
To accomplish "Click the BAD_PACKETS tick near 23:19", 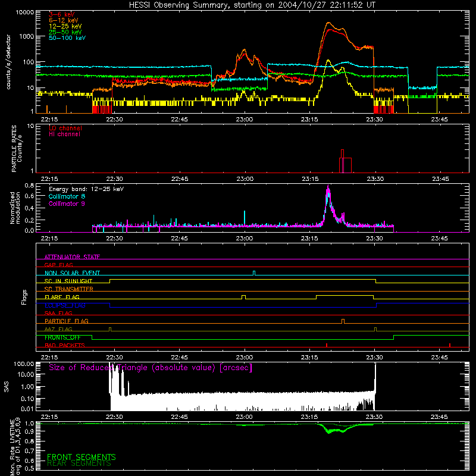I will pos(327,345).
